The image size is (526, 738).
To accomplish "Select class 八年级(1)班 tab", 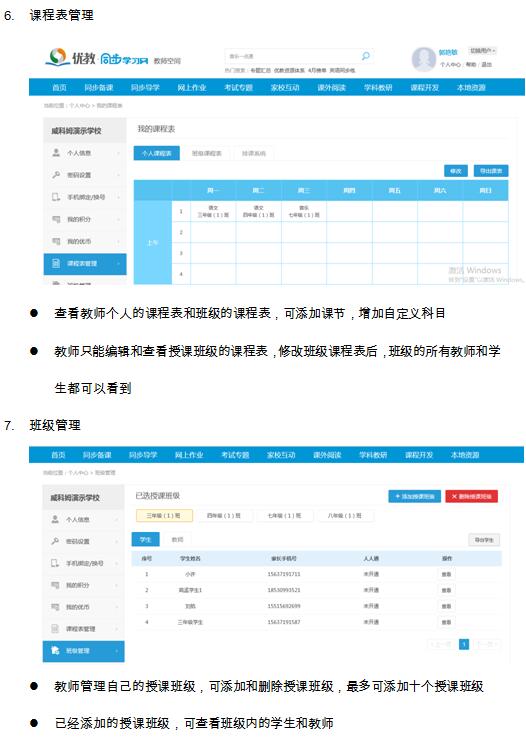I will tap(345, 515).
